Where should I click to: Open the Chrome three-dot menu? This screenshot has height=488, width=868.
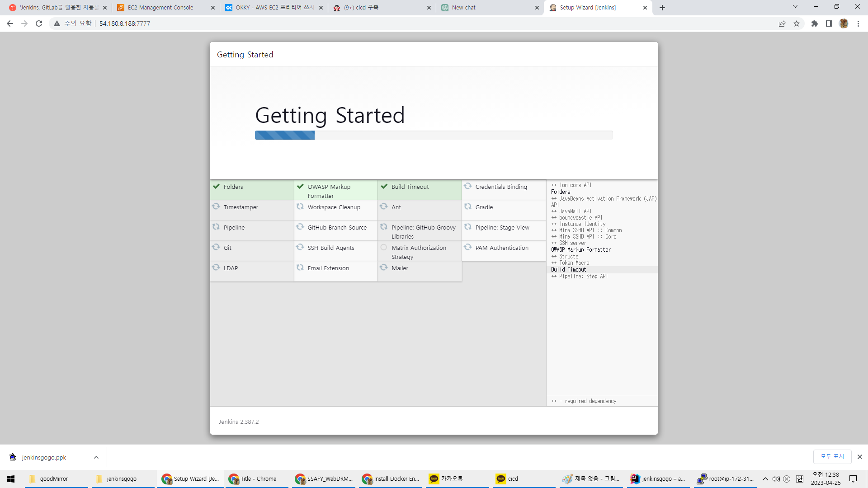tap(858, 23)
